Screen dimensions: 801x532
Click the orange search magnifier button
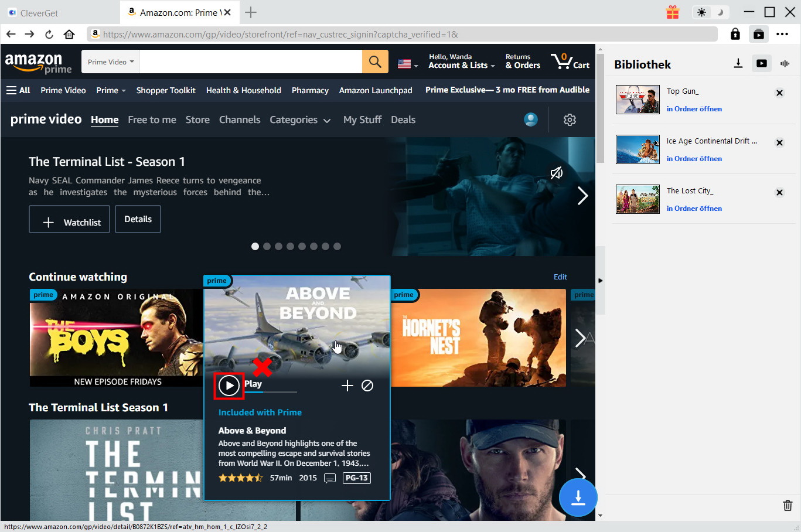[375, 62]
